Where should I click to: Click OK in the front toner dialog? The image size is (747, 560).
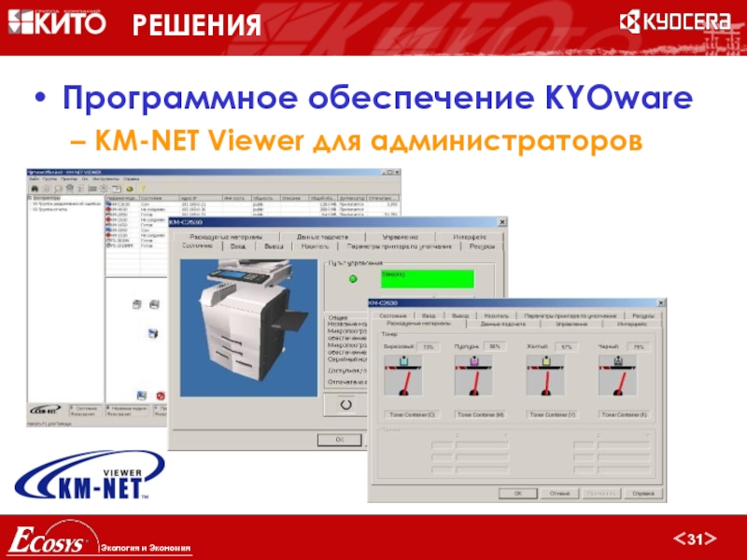point(518,494)
